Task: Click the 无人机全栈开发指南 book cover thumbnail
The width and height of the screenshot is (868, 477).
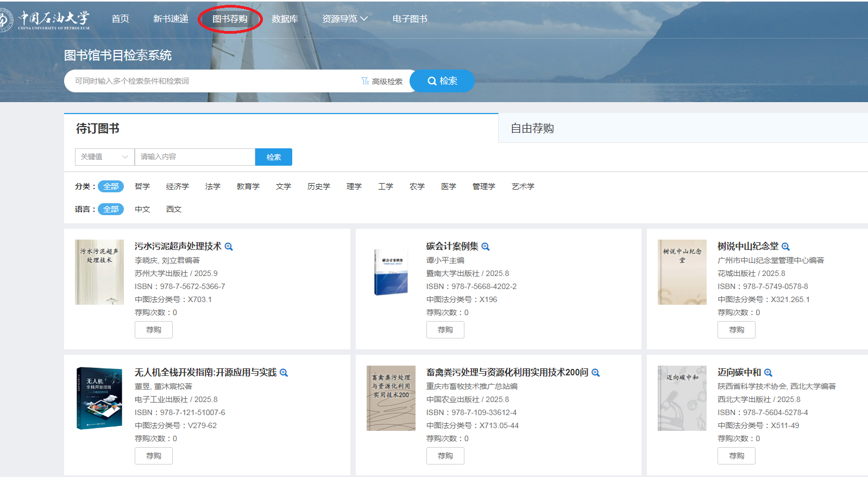Action: coord(99,398)
